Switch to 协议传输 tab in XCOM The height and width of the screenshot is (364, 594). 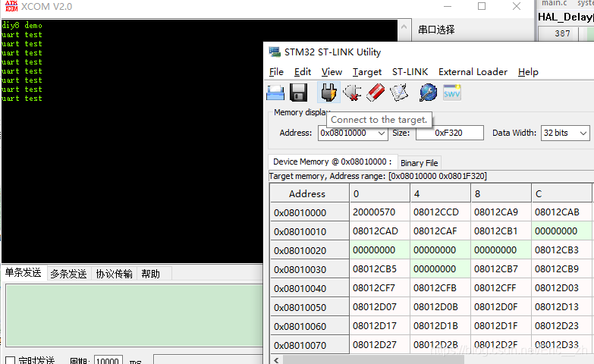point(114,274)
